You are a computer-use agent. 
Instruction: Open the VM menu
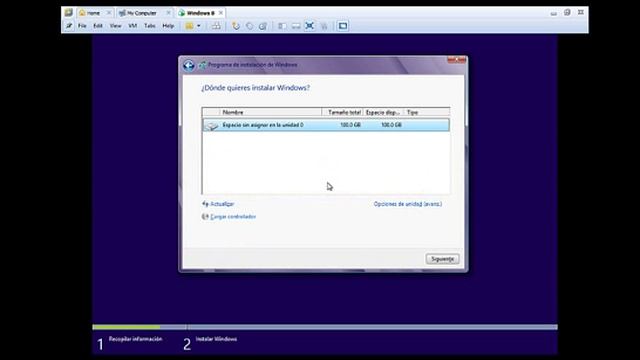pyautogui.click(x=133, y=26)
